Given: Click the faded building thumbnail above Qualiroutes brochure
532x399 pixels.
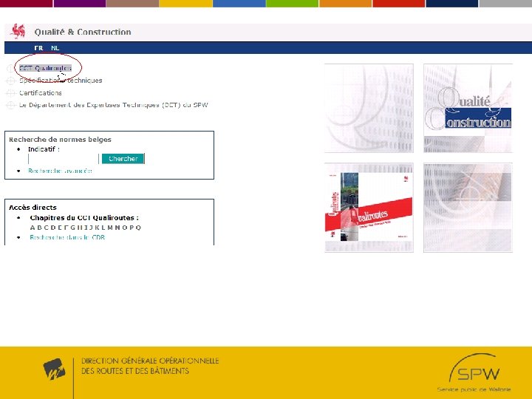Looking at the screenshot, I should click(369, 108).
